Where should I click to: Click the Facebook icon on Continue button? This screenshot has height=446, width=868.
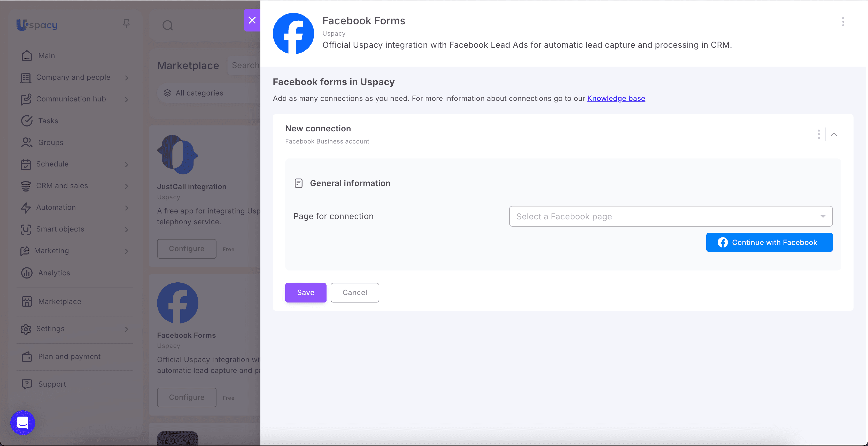click(723, 242)
